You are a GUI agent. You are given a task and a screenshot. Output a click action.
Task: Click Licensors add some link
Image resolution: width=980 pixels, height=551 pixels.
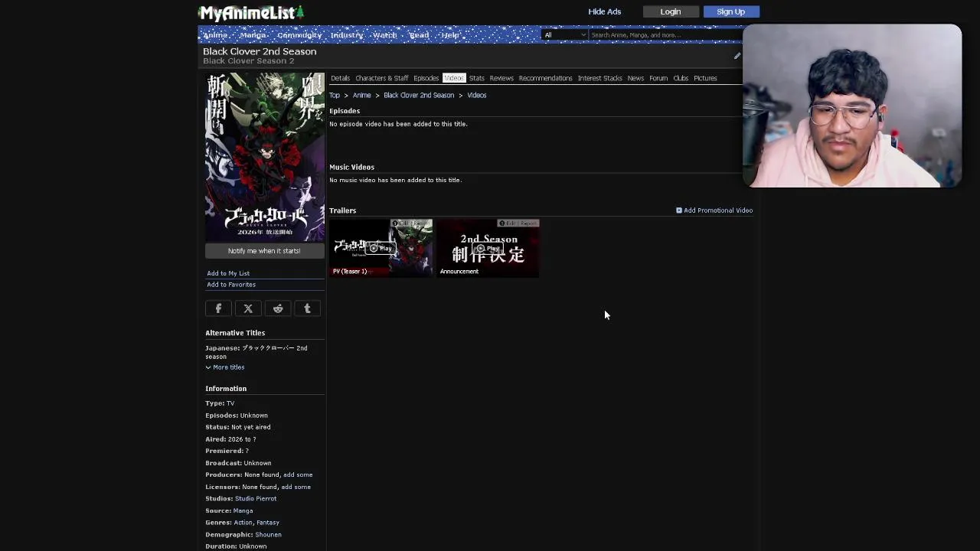(x=296, y=487)
